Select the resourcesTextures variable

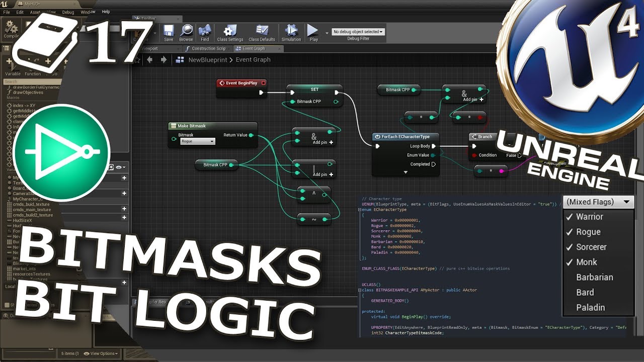pyautogui.click(x=29, y=274)
